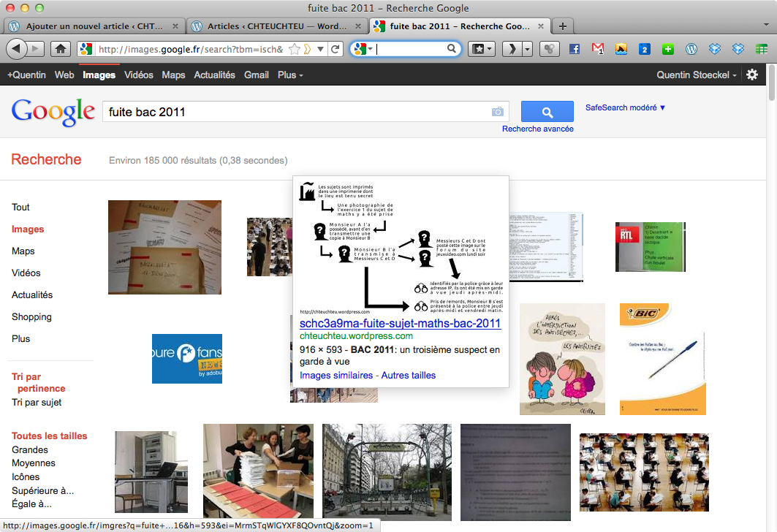The width and height of the screenshot is (777, 532).
Task: Open Gmail from Google top bar
Action: [x=256, y=75]
